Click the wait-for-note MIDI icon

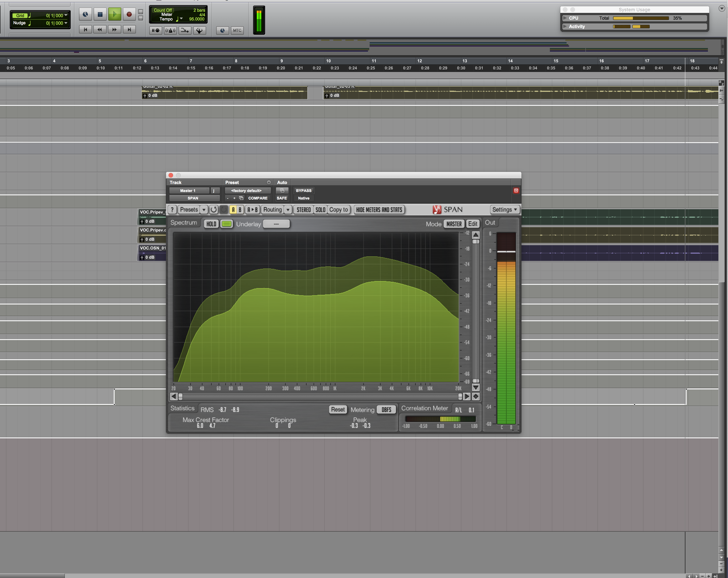(156, 30)
